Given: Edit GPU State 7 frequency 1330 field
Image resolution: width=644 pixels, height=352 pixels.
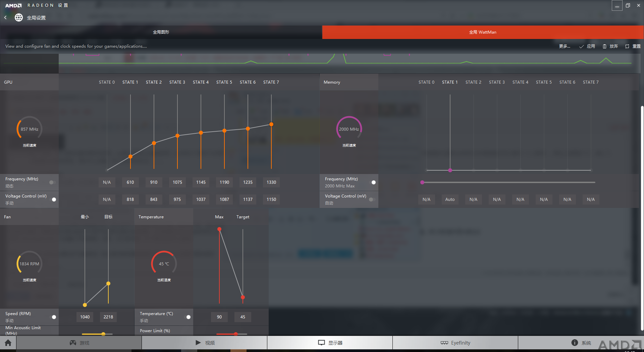Looking at the screenshot, I should [x=271, y=182].
